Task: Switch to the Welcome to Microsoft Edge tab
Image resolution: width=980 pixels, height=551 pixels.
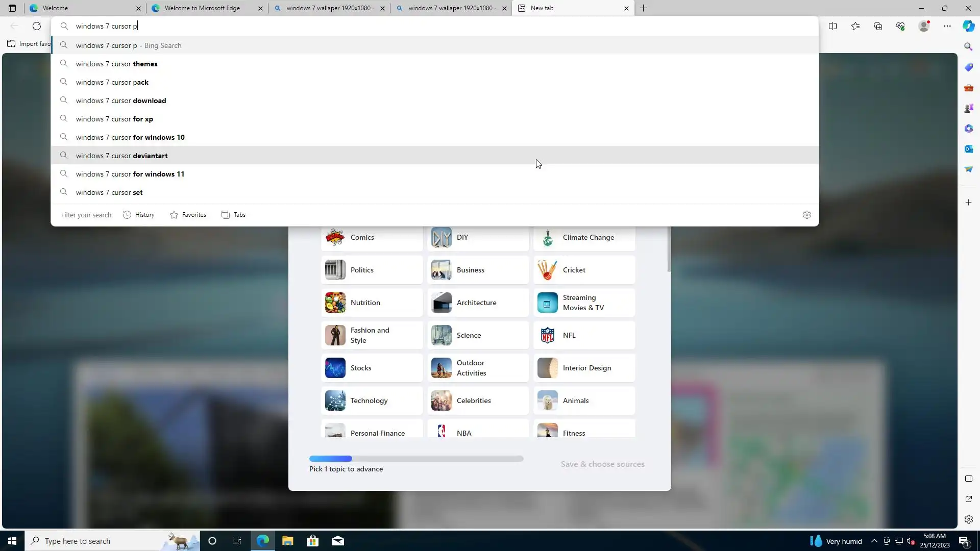Action: [x=202, y=8]
